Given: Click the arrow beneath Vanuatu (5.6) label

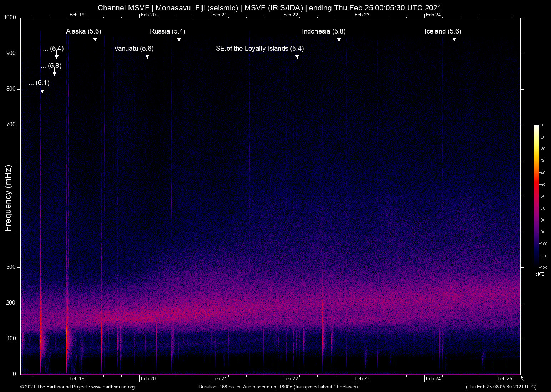Looking at the screenshot, I should click(147, 56).
